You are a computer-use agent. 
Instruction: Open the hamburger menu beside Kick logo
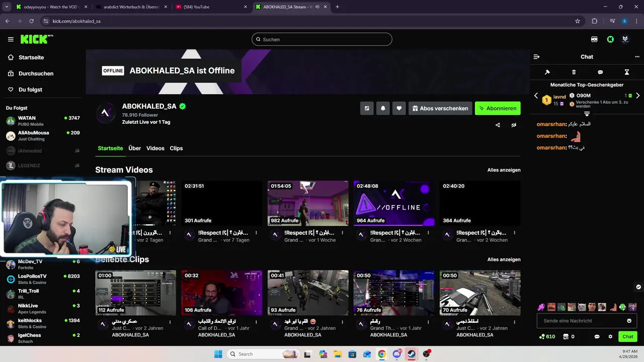coord(11,39)
